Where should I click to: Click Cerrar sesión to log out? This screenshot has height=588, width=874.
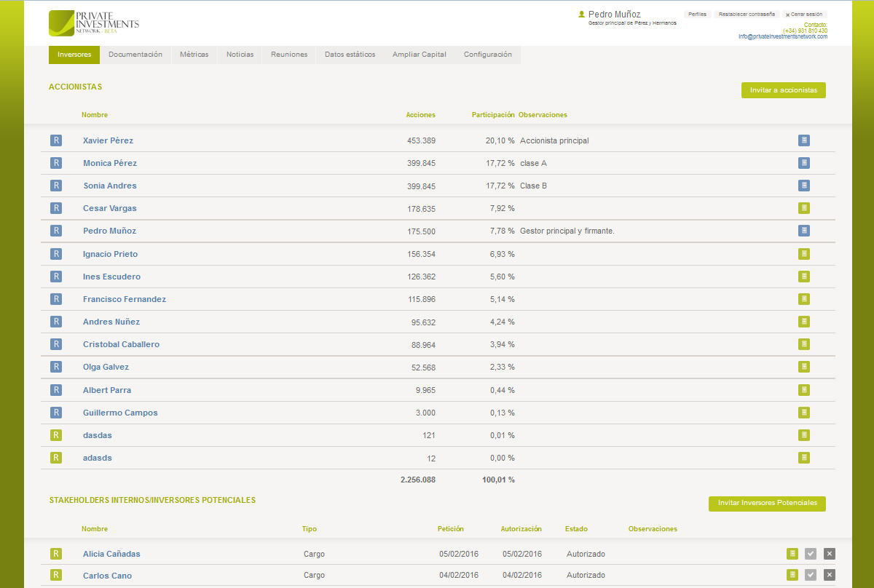[x=805, y=15]
